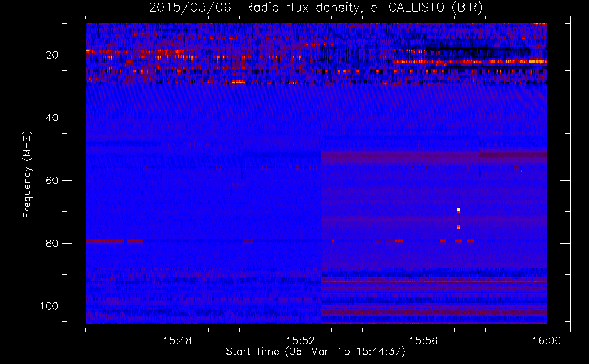Click the "20" frequency tick label

pos(52,55)
